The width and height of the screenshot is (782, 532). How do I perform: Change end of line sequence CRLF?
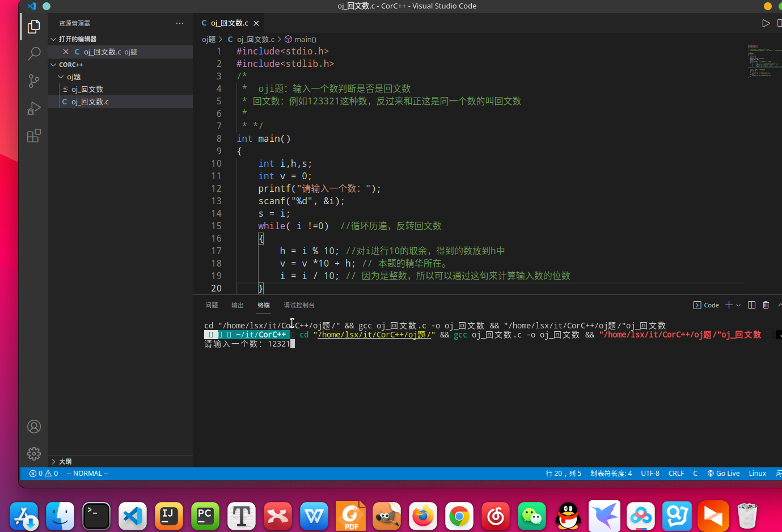(676, 474)
